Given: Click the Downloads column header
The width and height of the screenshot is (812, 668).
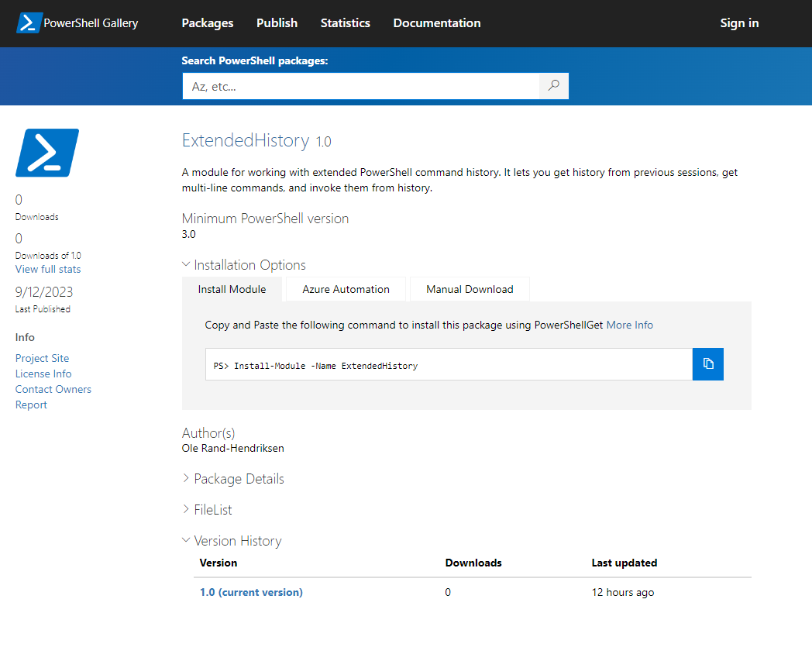Looking at the screenshot, I should click(x=473, y=563).
